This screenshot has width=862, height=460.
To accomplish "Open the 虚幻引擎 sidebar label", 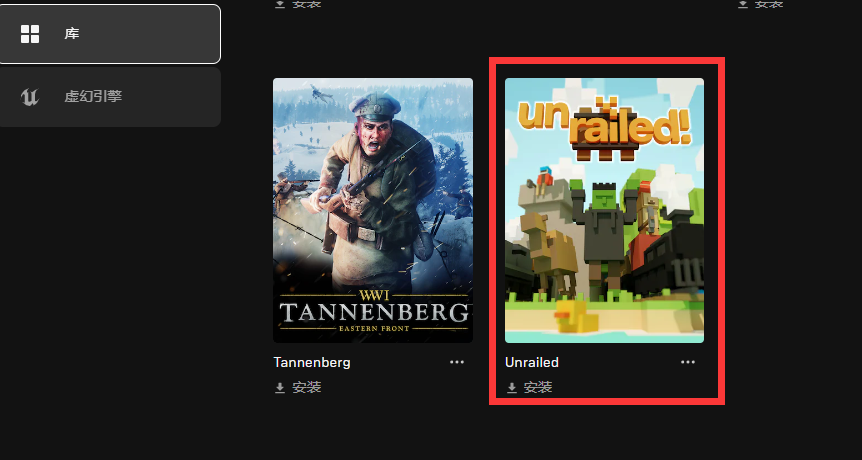I will click(93, 97).
